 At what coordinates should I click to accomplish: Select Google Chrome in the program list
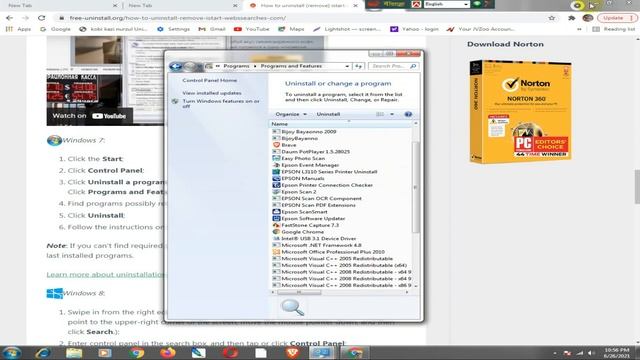pyautogui.click(x=302, y=232)
